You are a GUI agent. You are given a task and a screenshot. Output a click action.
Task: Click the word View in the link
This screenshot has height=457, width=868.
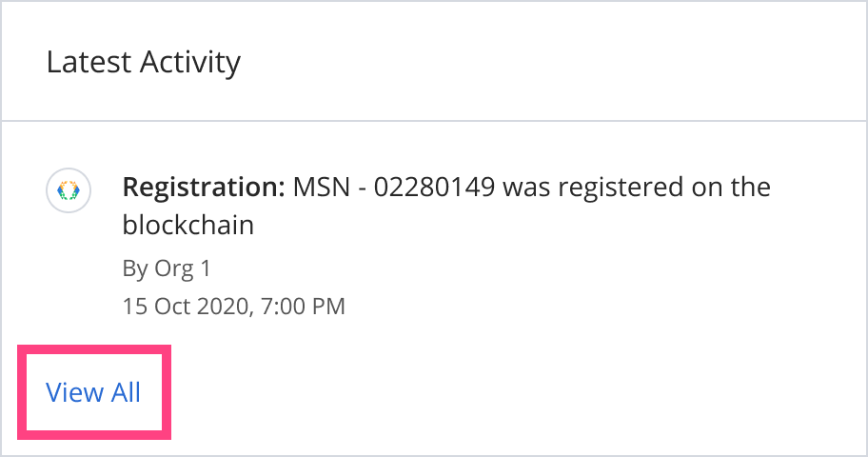coord(75,392)
